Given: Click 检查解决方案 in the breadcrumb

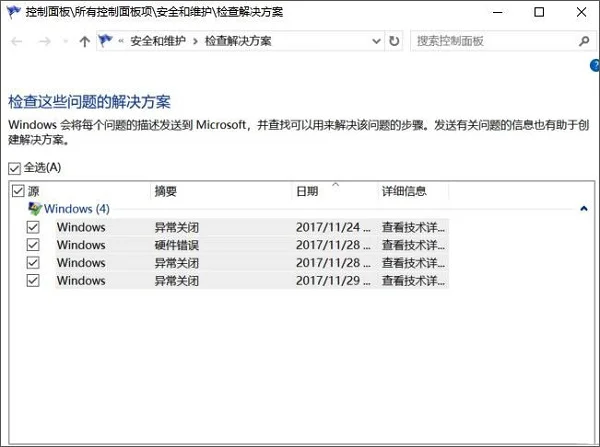Looking at the screenshot, I should (x=238, y=41).
